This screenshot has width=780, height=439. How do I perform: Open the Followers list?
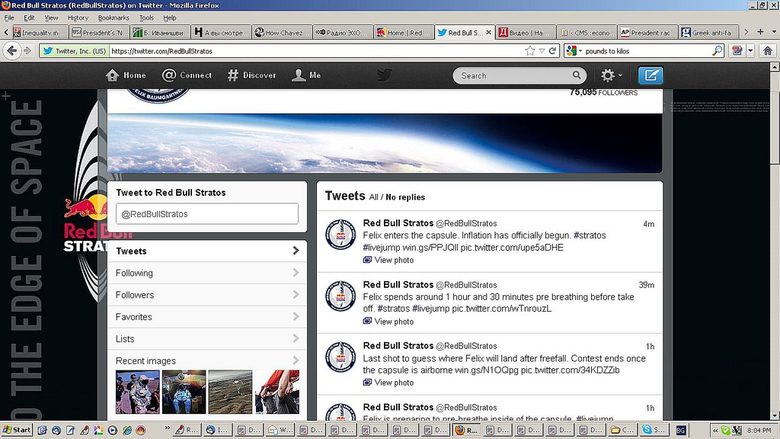[x=207, y=295]
